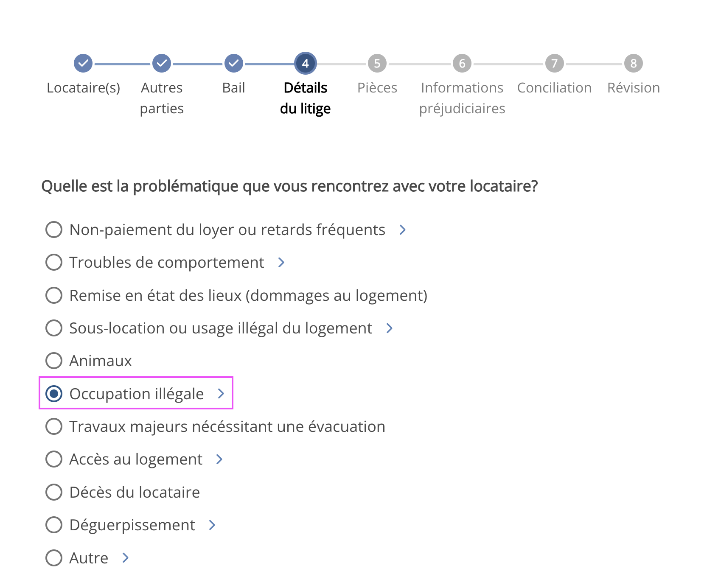Click the step 5 Pièces circle icon

click(377, 64)
